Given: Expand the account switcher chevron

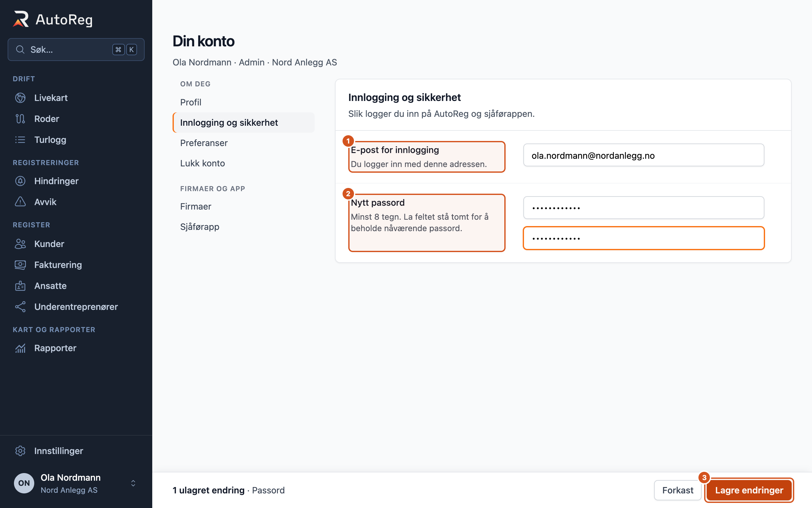Looking at the screenshot, I should click(133, 483).
